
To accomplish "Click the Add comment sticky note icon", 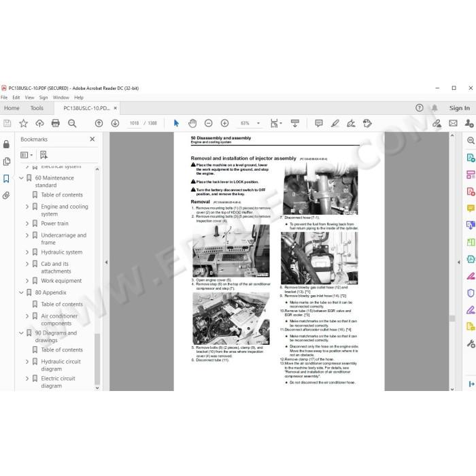I will 319,123.
